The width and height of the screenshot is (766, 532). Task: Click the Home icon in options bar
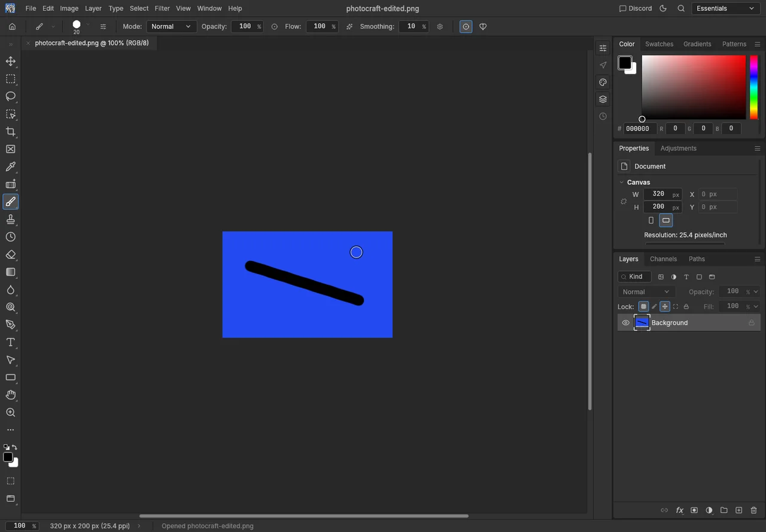tap(12, 26)
